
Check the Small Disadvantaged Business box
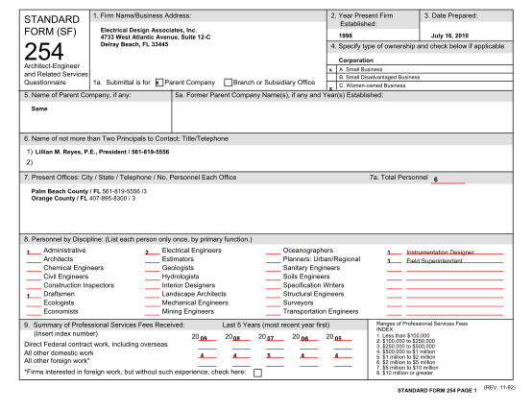(x=331, y=78)
